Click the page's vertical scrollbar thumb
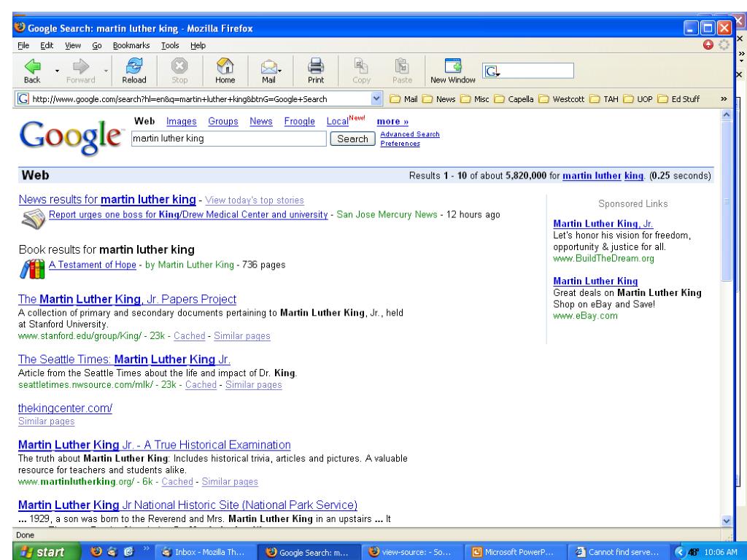747x560 pixels. [x=727, y=201]
